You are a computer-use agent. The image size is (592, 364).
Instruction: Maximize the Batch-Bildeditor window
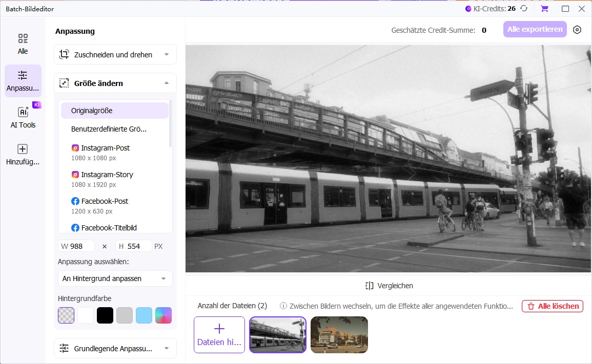565,8
